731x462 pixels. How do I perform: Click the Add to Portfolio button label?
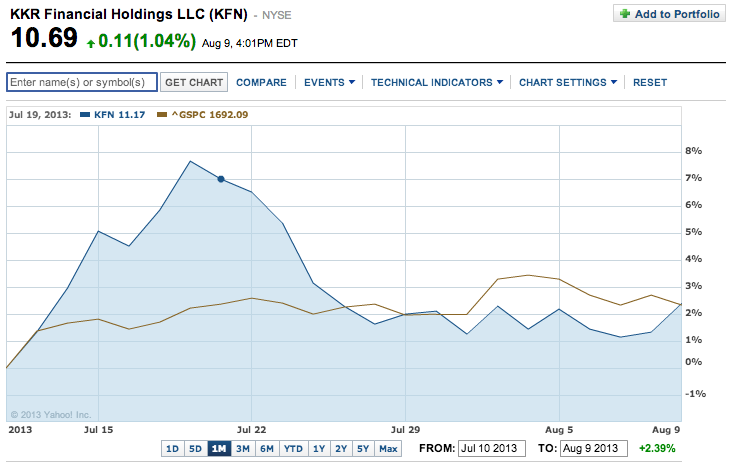coord(677,14)
